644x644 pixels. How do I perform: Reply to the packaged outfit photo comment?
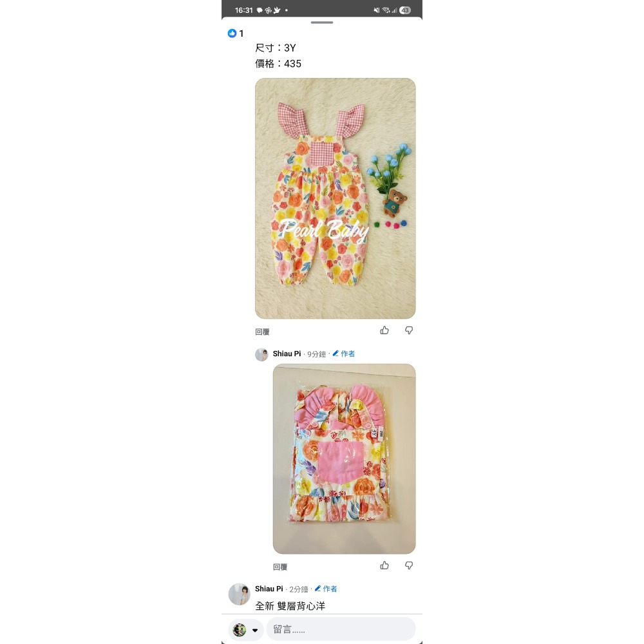(x=280, y=567)
